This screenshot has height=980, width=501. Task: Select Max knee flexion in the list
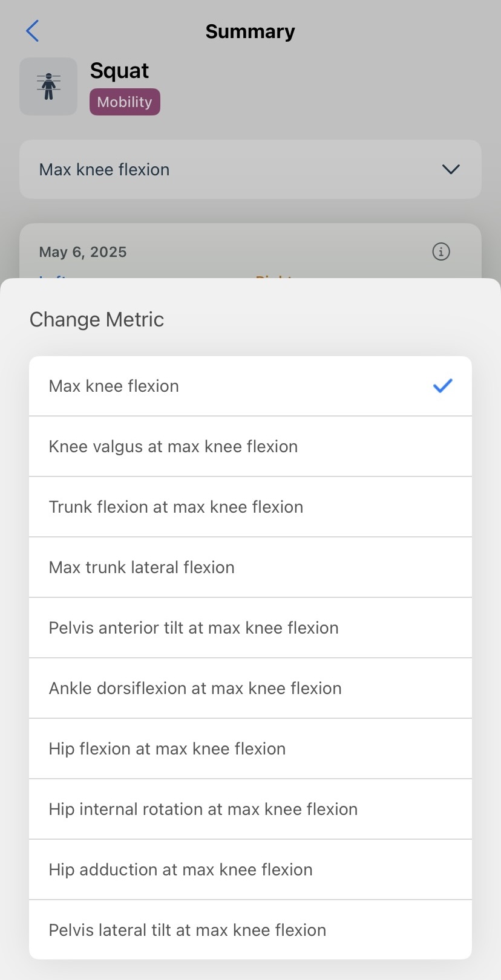(x=250, y=386)
